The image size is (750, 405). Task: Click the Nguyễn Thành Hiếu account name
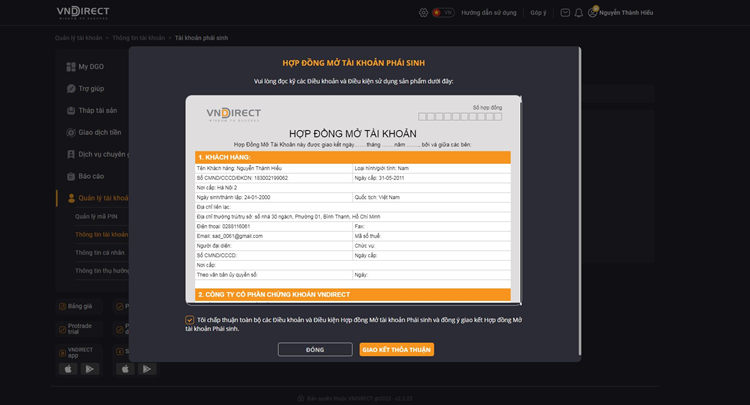coord(626,13)
